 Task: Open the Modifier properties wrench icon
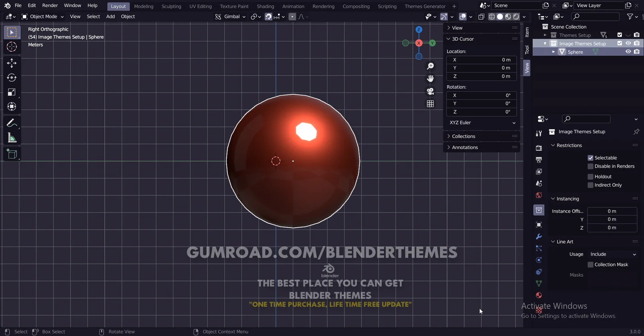539,236
